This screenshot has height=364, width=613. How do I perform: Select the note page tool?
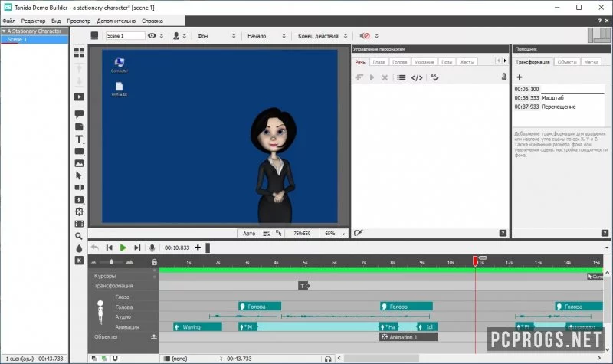pos(79,126)
